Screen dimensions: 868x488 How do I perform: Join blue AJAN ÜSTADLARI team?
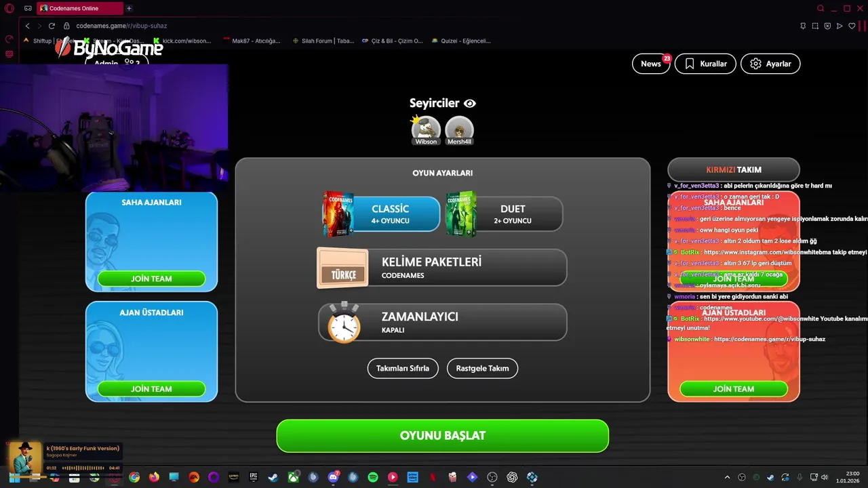[151, 389]
